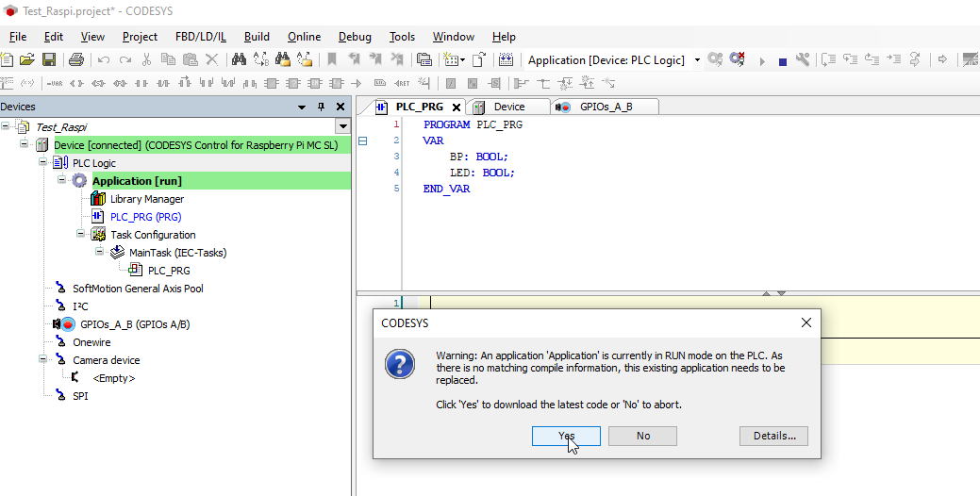The image size is (980, 496).
Task: Open the Details... button in dialog
Action: (773, 436)
